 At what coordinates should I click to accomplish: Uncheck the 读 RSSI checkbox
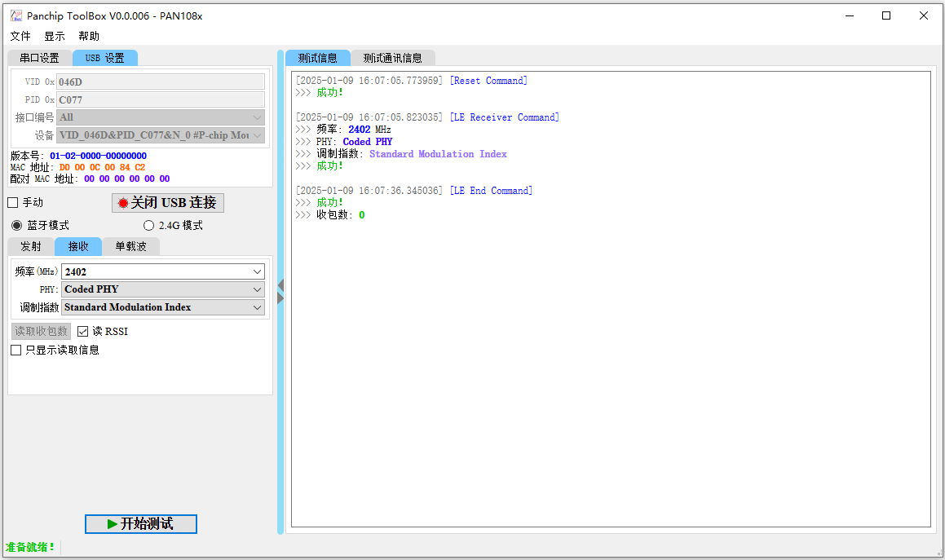[82, 332]
